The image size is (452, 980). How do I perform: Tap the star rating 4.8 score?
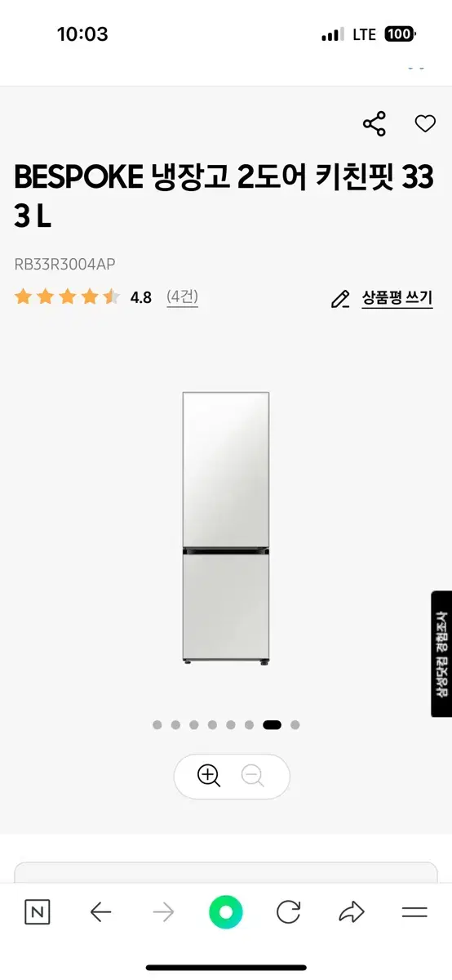coord(141,298)
